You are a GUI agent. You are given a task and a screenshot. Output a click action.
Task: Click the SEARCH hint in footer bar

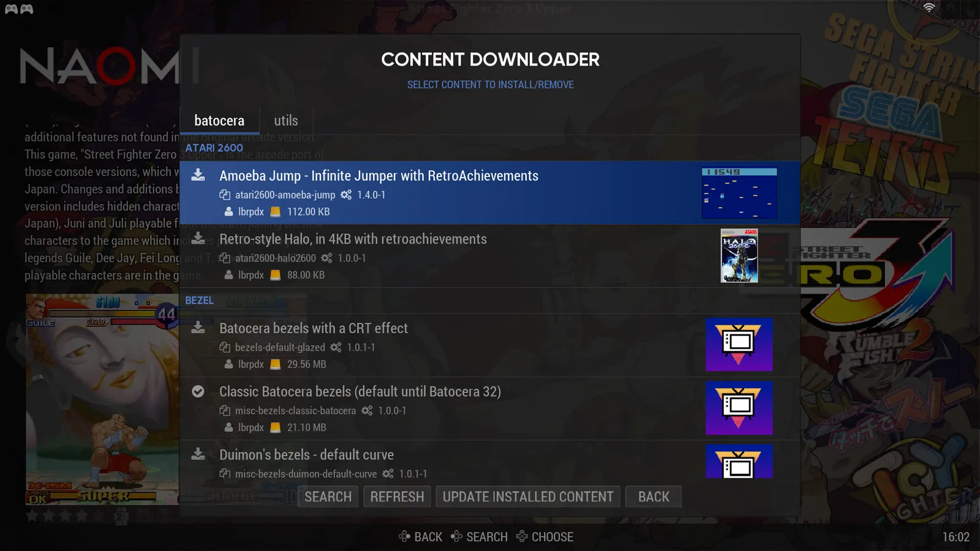point(479,537)
